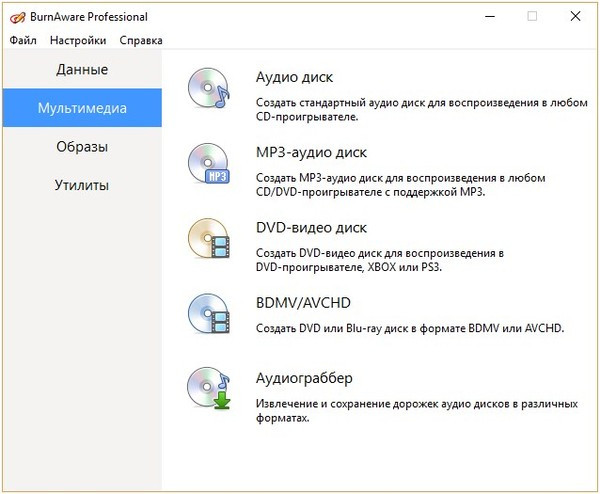The height and width of the screenshot is (494, 600).
Task: Minimize the BurnAware Professional window
Action: click(x=487, y=16)
